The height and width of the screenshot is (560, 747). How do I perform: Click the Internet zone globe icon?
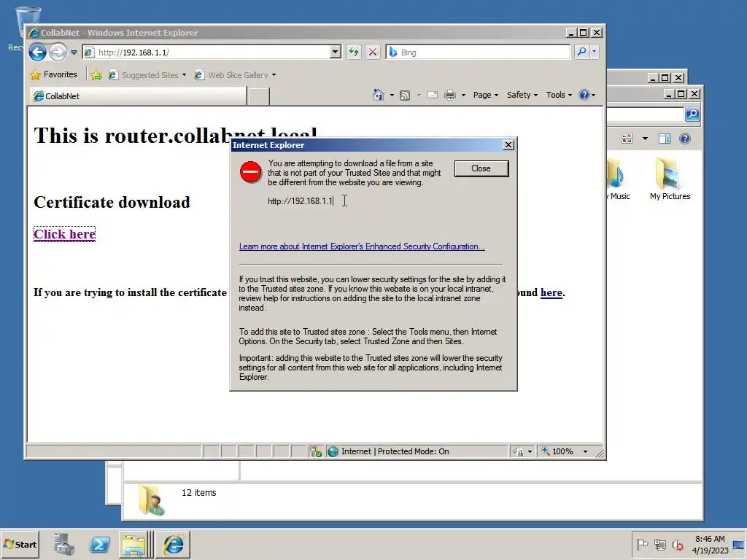pyautogui.click(x=333, y=451)
